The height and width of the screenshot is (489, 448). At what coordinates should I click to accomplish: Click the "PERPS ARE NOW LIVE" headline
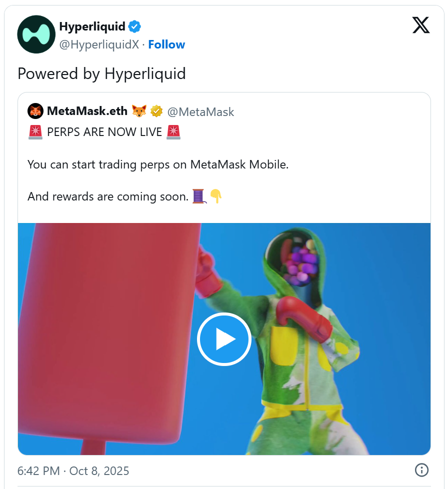104,133
